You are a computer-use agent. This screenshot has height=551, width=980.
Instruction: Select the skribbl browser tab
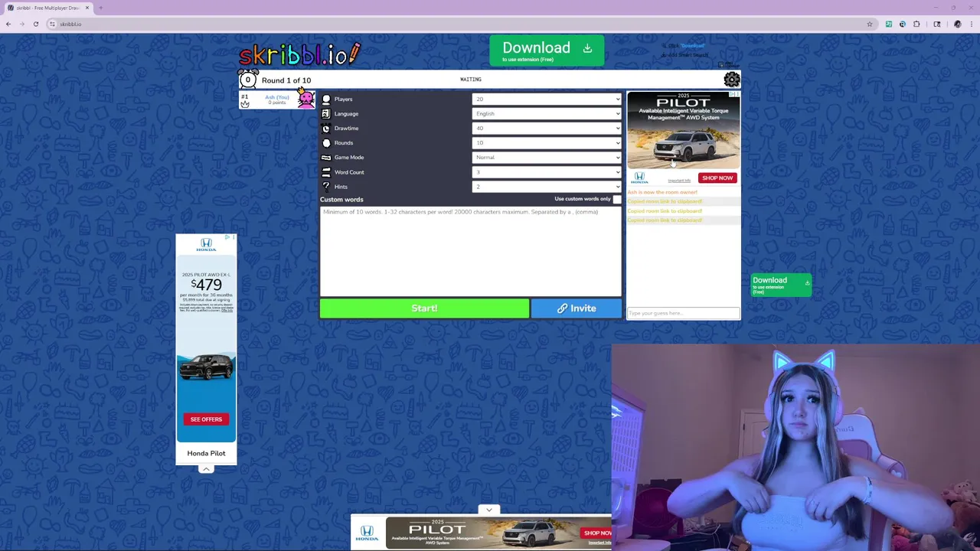tap(47, 8)
